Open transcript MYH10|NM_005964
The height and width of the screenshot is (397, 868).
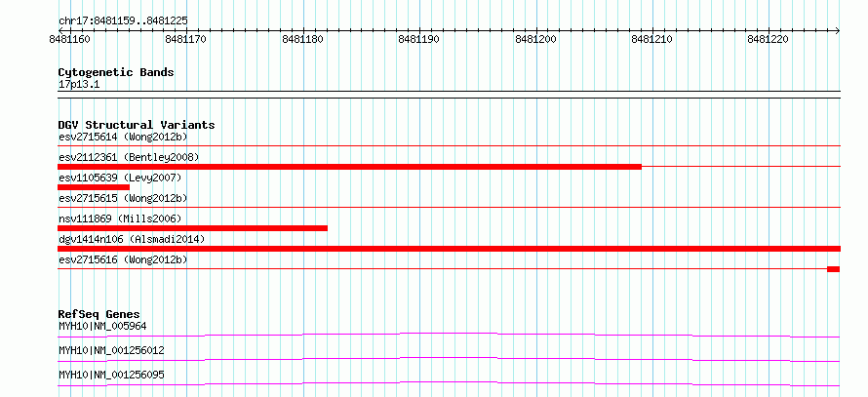pos(102,326)
